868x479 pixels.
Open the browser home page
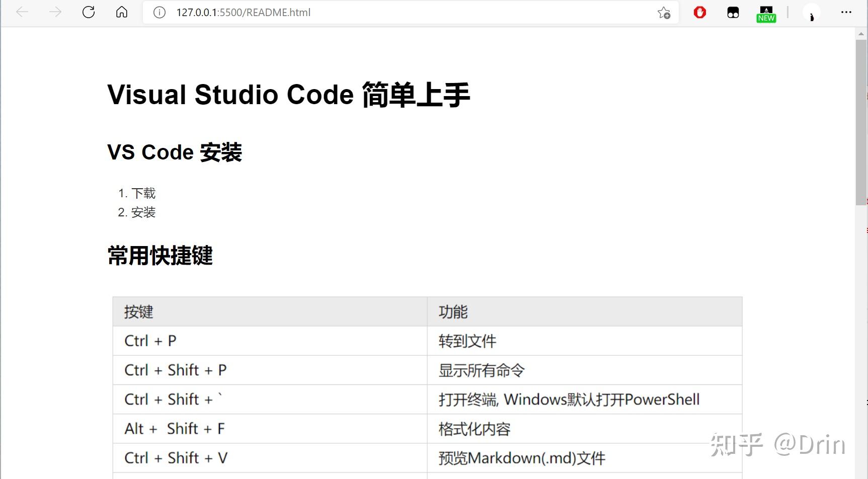coord(121,12)
